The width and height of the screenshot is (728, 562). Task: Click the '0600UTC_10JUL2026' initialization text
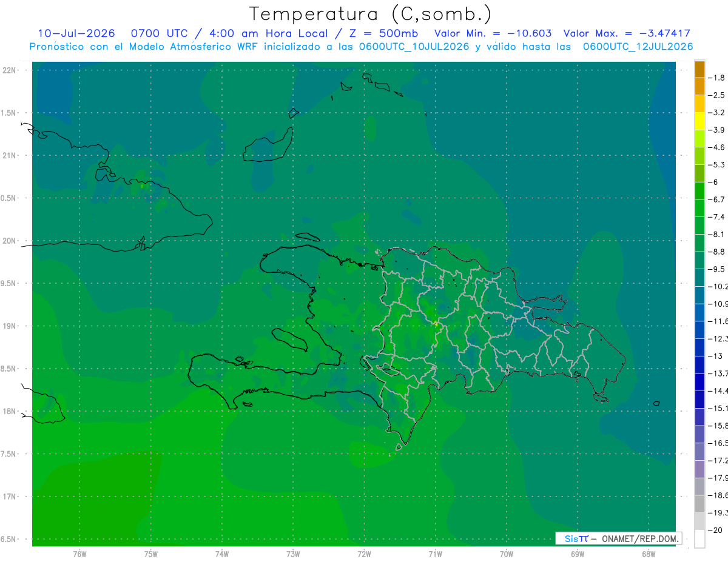(414, 46)
